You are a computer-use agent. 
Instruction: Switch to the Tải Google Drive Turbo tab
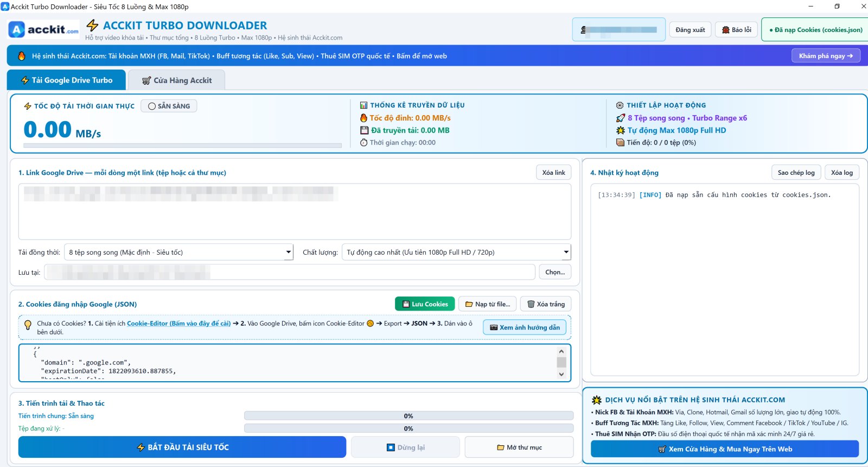(66, 80)
